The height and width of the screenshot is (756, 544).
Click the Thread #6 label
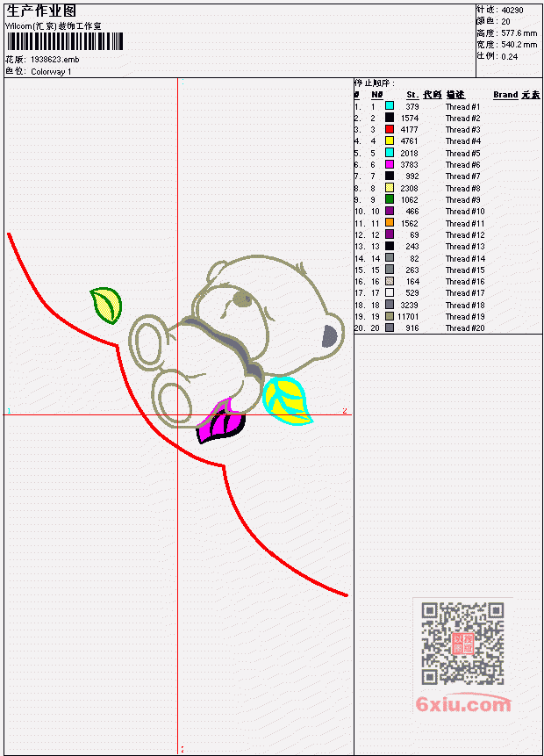tap(462, 165)
